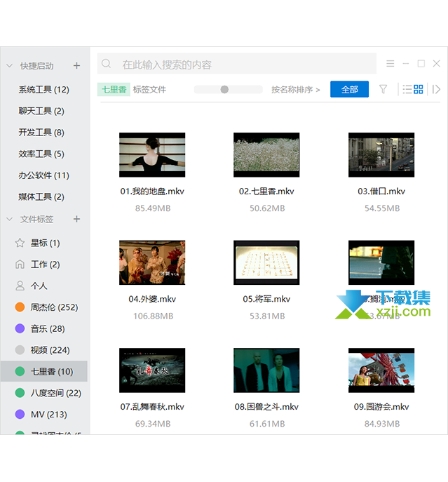This screenshot has width=448, height=482.
Task: Click the 标签文件 label
Action: point(149,89)
